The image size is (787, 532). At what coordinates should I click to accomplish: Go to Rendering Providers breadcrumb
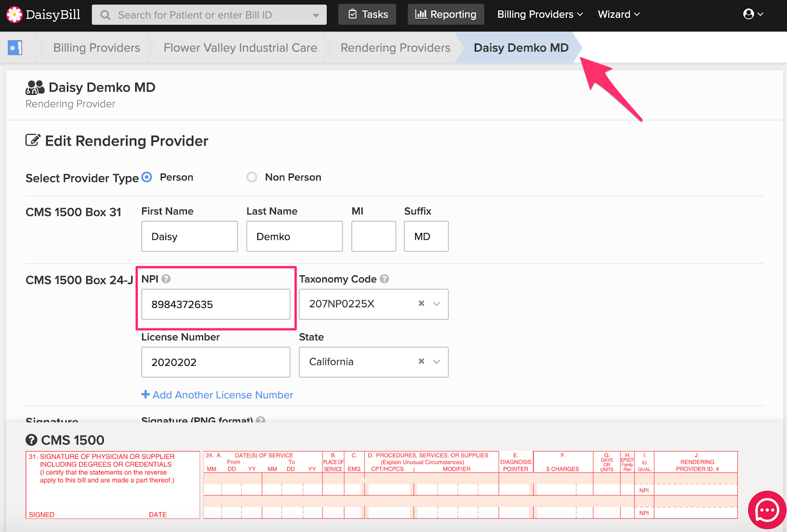(x=395, y=48)
